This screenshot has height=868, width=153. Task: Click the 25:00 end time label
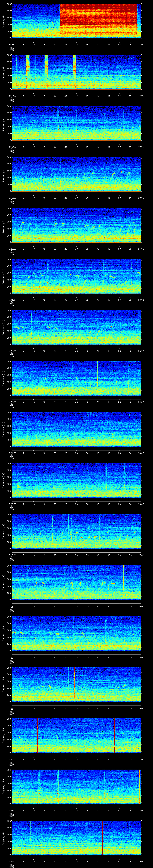pos(141,453)
